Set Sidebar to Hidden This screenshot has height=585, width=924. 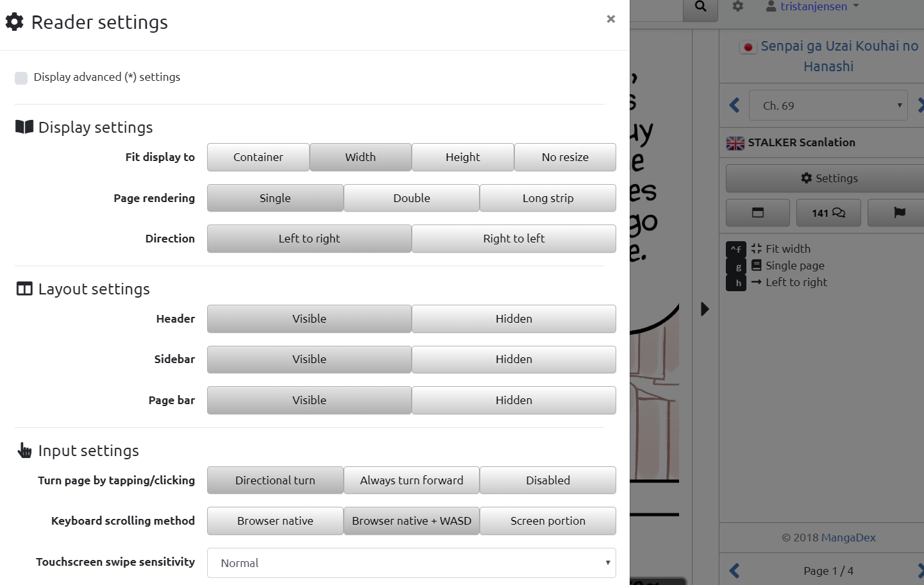click(514, 359)
